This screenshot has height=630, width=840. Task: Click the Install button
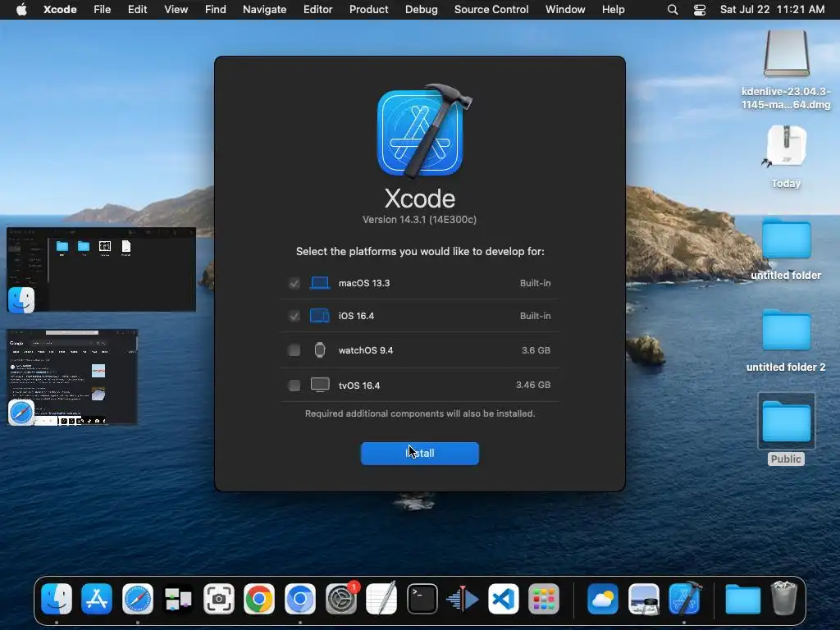[x=419, y=453]
